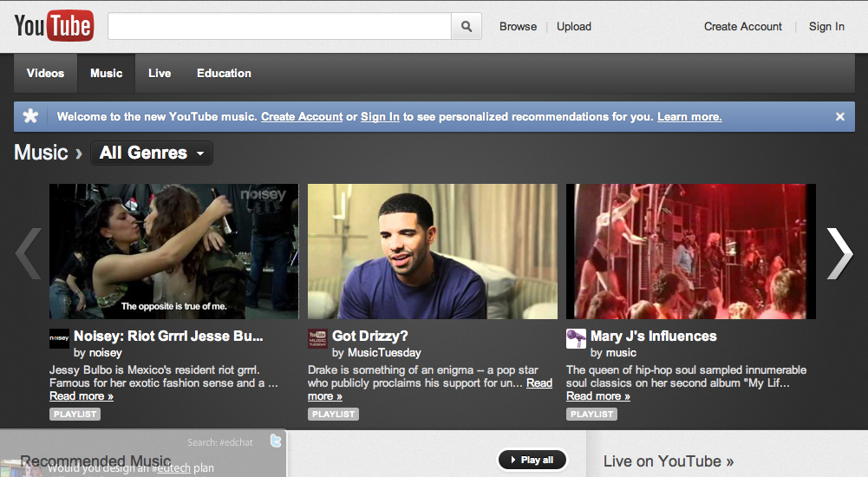Open the Got Drizzy video thumbnail
The width and height of the screenshot is (868, 477).
[x=433, y=252]
